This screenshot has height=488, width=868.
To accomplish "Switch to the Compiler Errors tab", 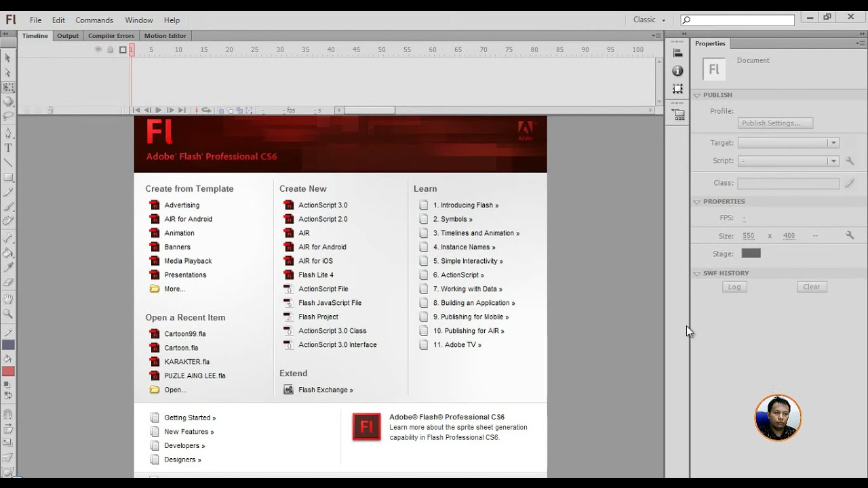I will [x=111, y=36].
